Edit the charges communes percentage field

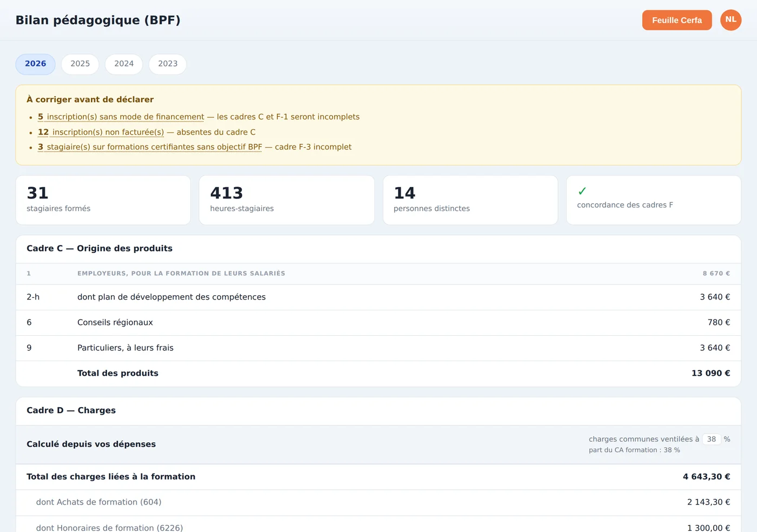pyautogui.click(x=712, y=439)
